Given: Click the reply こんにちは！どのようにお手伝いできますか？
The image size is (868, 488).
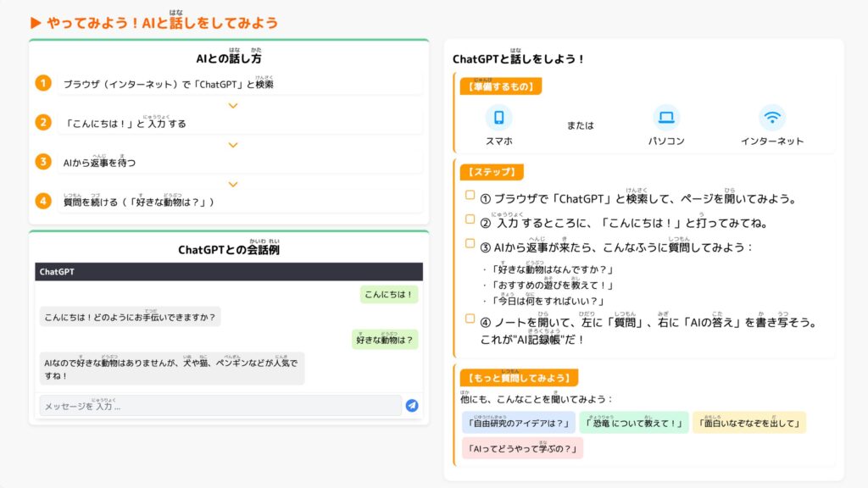Looking at the screenshot, I should pyautogui.click(x=130, y=317).
